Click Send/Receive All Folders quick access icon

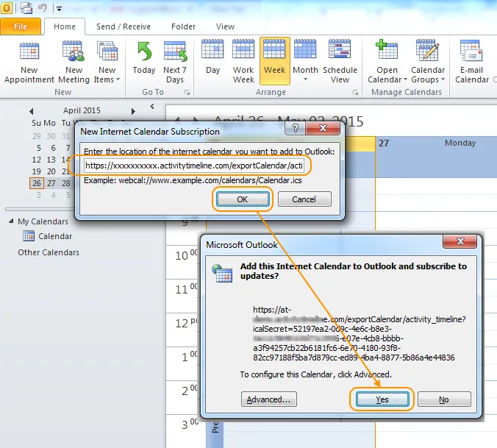tap(26, 8)
